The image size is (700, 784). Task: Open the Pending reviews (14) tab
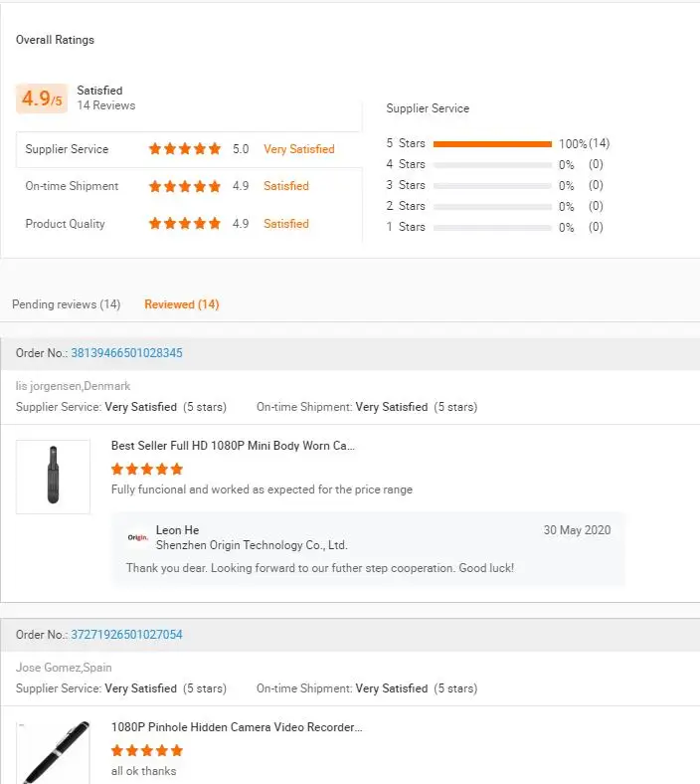(66, 304)
